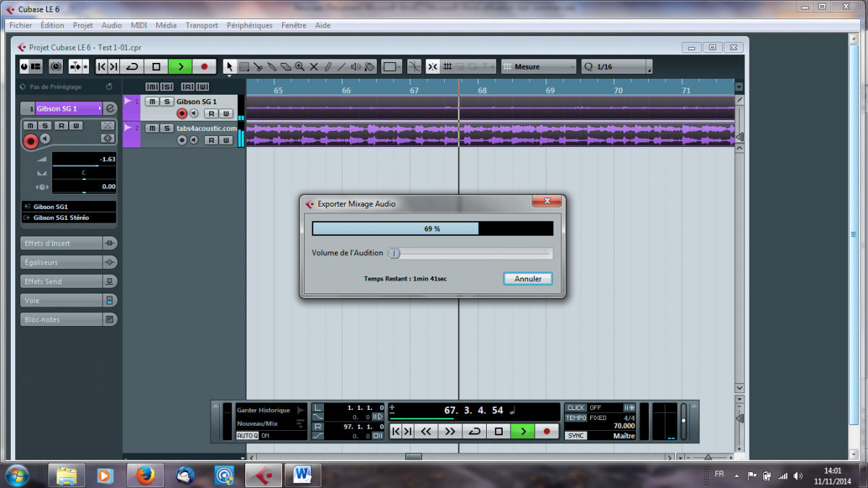This screenshot has height=488, width=868.
Task: Disable record on Gibson SG 1 track
Action: (x=182, y=114)
